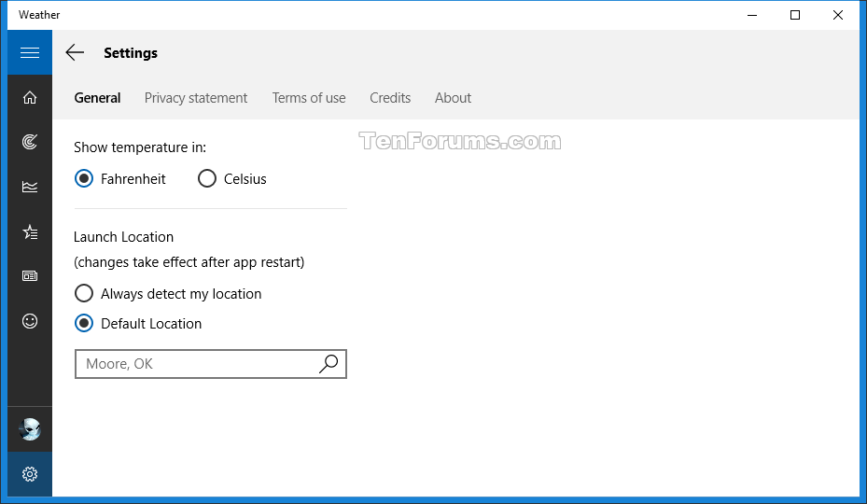Click the Moore, OK location field
Viewport: 867px width, 504px height.
211,364
